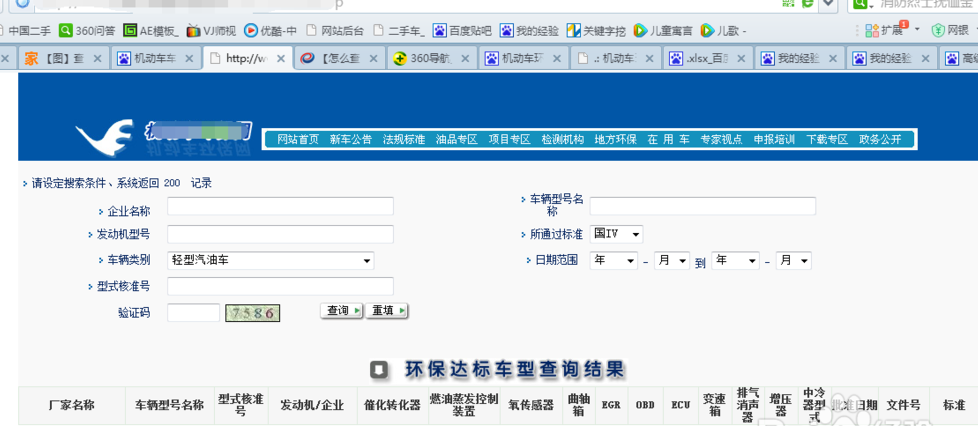Open 法规标准 in site navigation
This screenshot has width=978, height=426.
(404, 140)
